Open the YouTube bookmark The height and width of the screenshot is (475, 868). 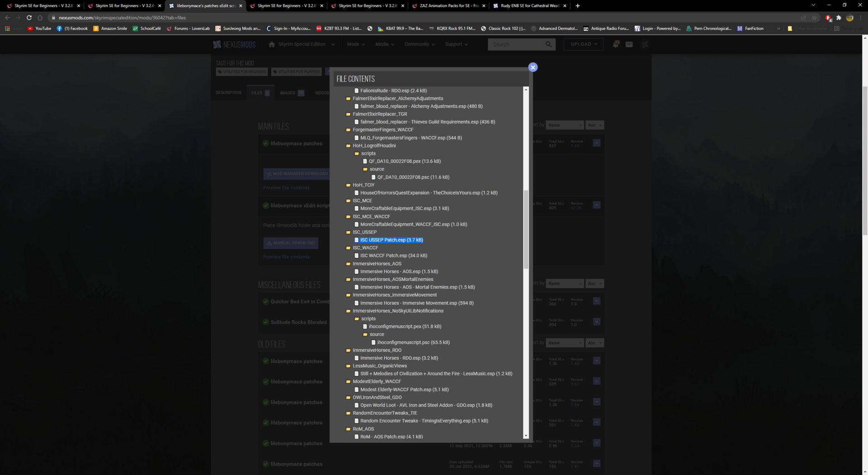click(39, 28)
